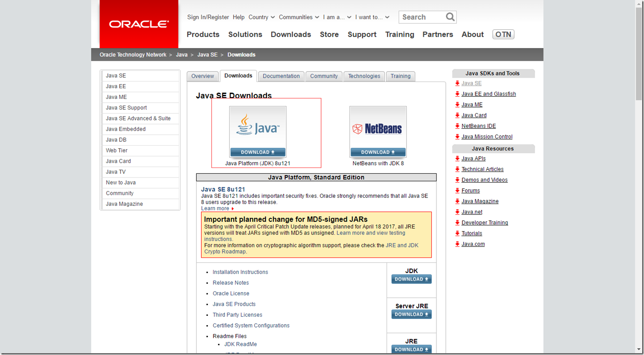The width and height of the screenshot is (644, 355).
Task: Open the Support menu
Action: coord(362,34)
